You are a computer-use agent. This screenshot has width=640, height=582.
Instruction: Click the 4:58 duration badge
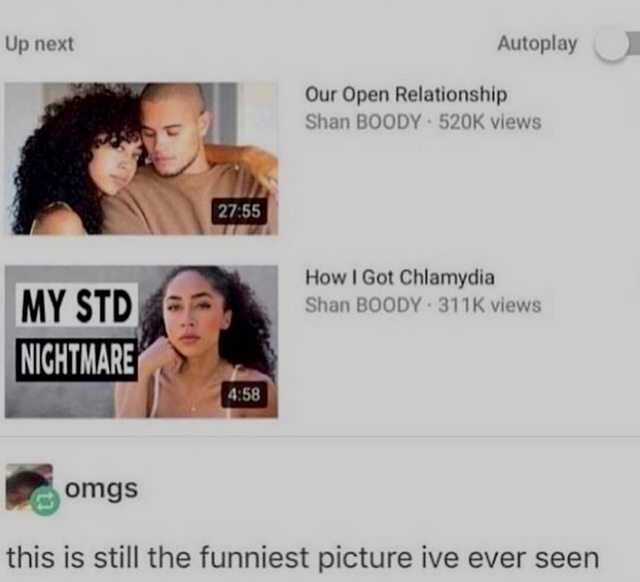pyautogui.click(x=244, y=394)
